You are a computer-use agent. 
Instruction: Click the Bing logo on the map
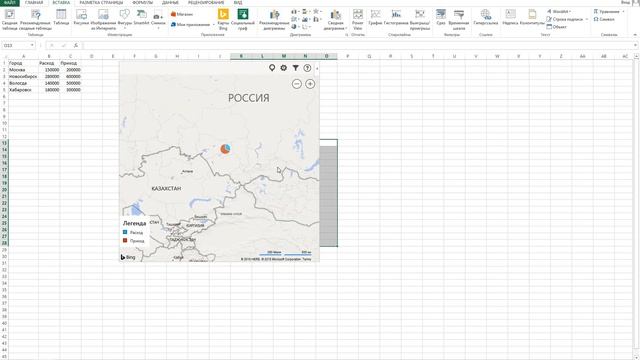(x=128, y=257)
